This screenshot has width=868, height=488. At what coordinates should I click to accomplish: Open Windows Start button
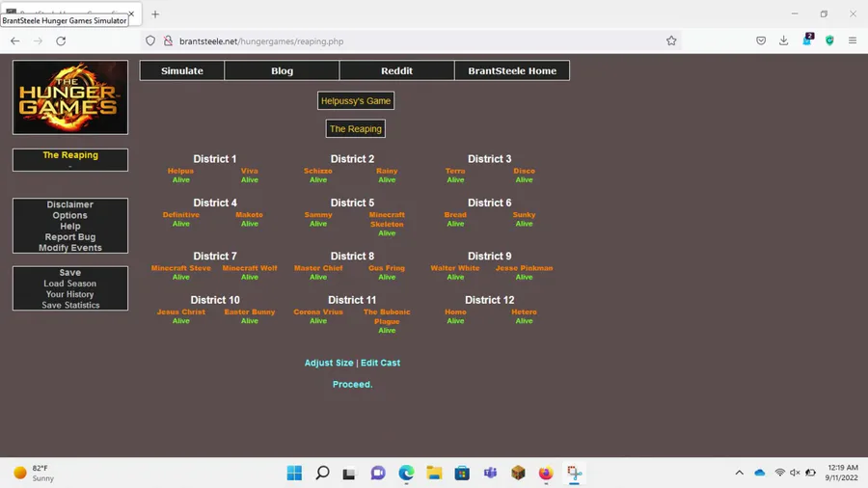[294, 473]
